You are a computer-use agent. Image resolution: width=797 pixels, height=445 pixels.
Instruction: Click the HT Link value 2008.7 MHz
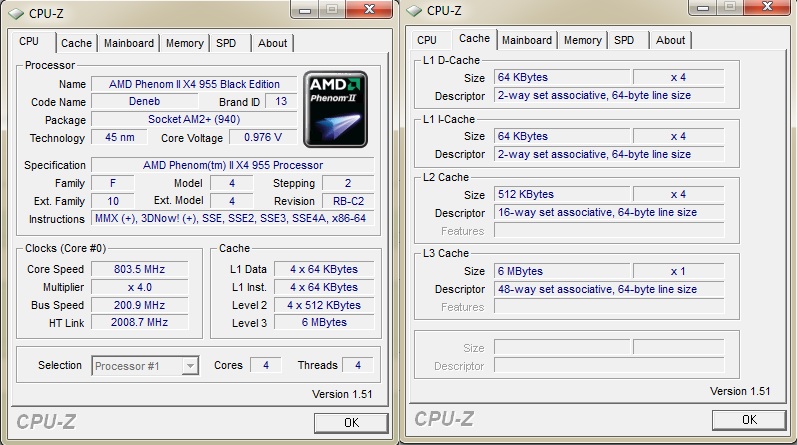(x=140, y=322)
